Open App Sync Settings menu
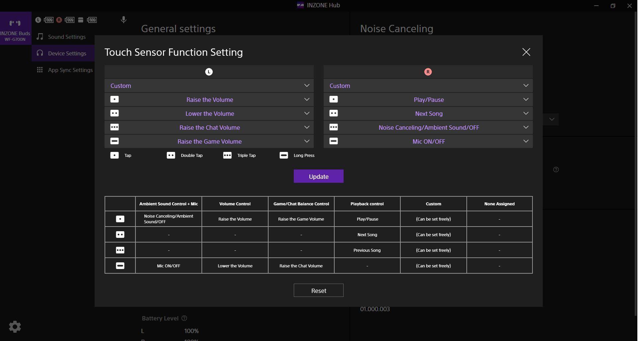Screen dimensions: 644x341 click(70, 70)
